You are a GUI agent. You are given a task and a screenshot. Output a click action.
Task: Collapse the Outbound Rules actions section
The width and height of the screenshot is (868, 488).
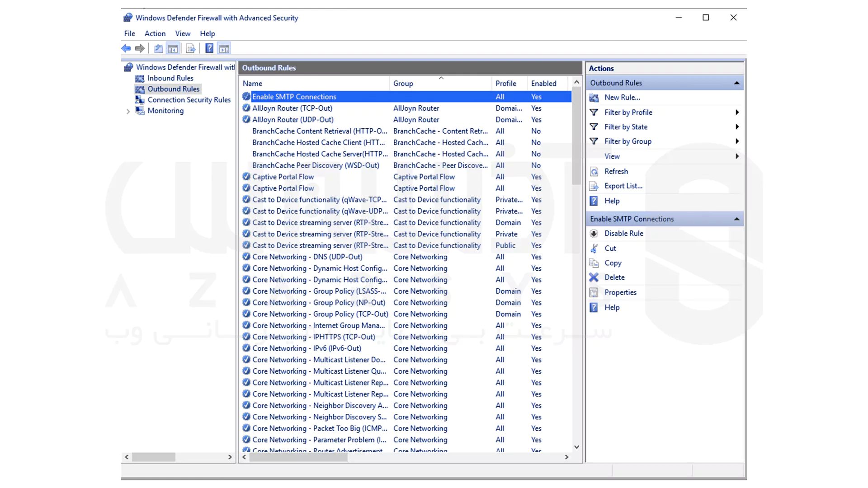coord(736,83)
